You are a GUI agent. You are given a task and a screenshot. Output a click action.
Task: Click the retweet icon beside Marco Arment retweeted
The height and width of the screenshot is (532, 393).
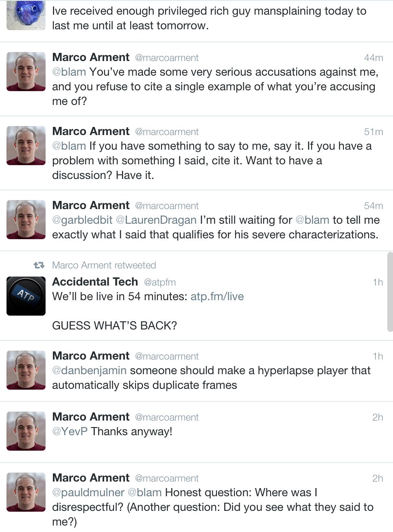tap(39, 265)
